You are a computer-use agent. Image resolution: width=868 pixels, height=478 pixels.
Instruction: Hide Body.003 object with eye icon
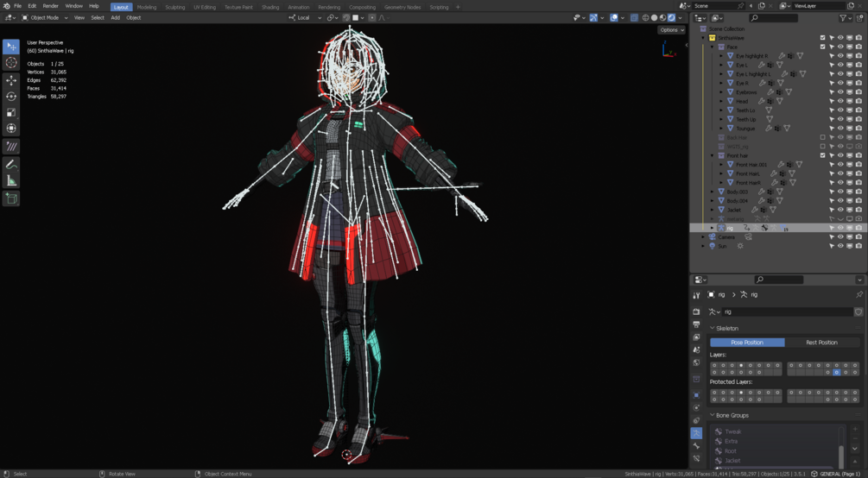(840, 192)
